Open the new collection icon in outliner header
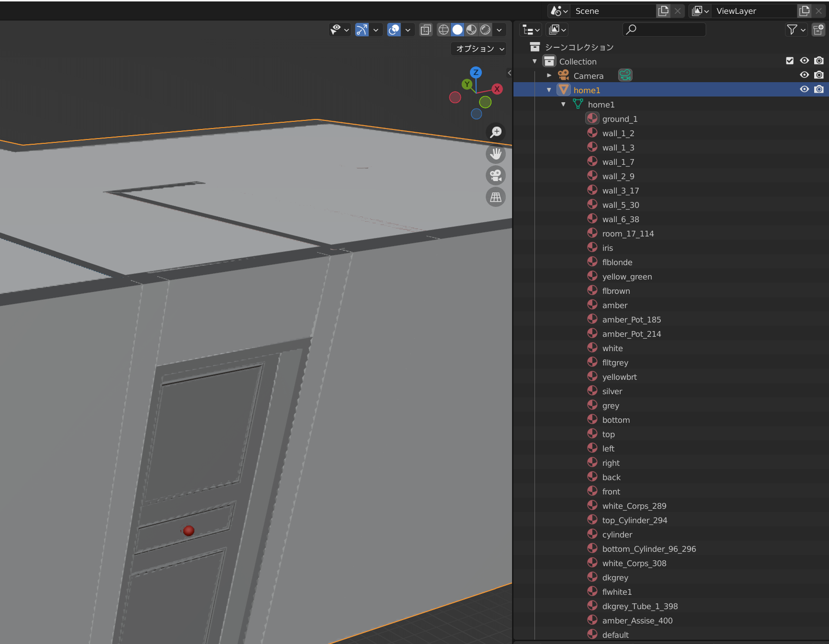This screenshot has width=829, height=644. point(818,30)
